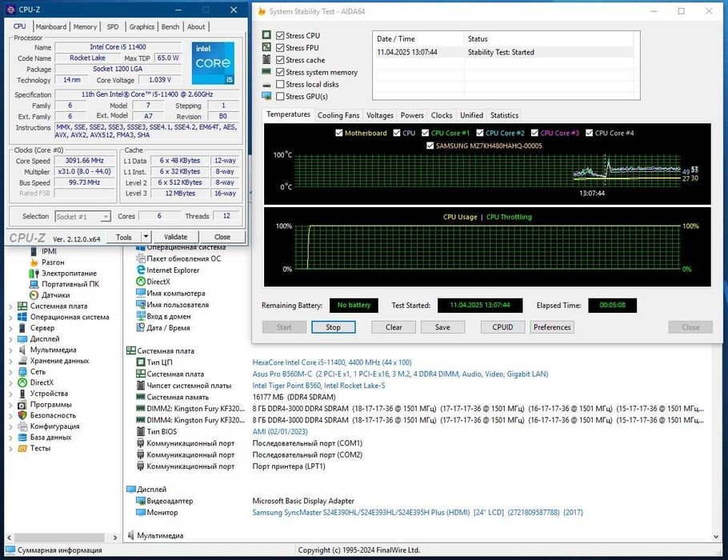Viewport: 728px width, 560px height.
Task: Click the Системная плата motherboard tree icon
Action: tap(22, 306)
